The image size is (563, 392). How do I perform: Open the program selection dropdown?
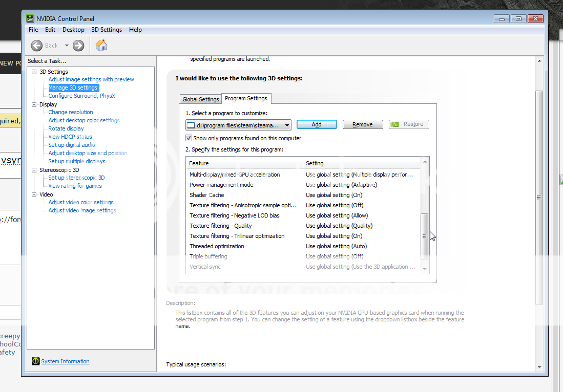tap(287, 125)
